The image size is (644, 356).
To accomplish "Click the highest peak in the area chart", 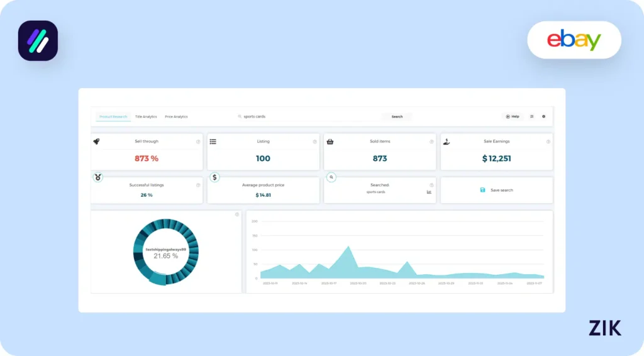I will point(347,247).
